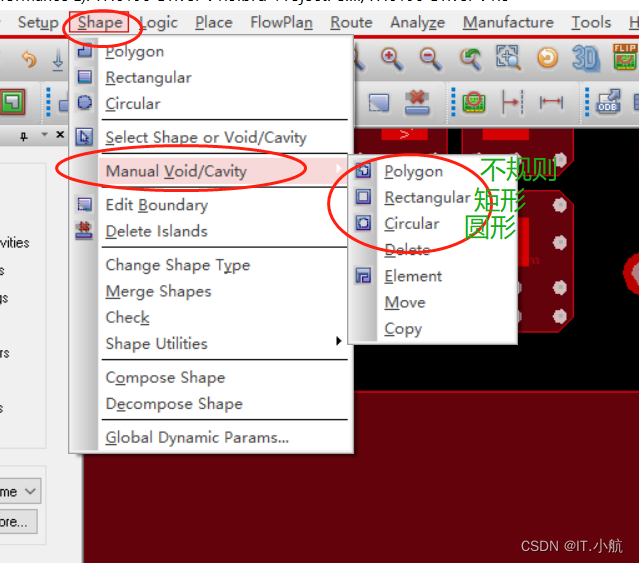The image size is (639, 563).
Task: Choose Rectangular at top of Shape menu
Action: tap(211, 77)
